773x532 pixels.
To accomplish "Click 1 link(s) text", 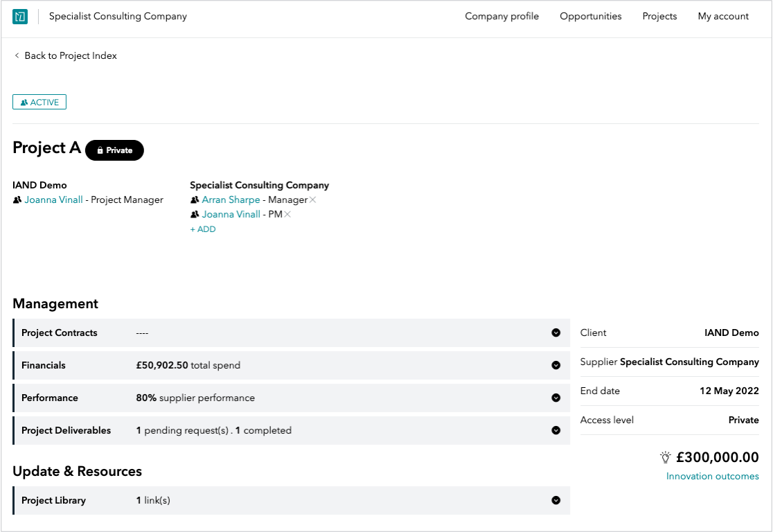I will (x=153, y=500).
